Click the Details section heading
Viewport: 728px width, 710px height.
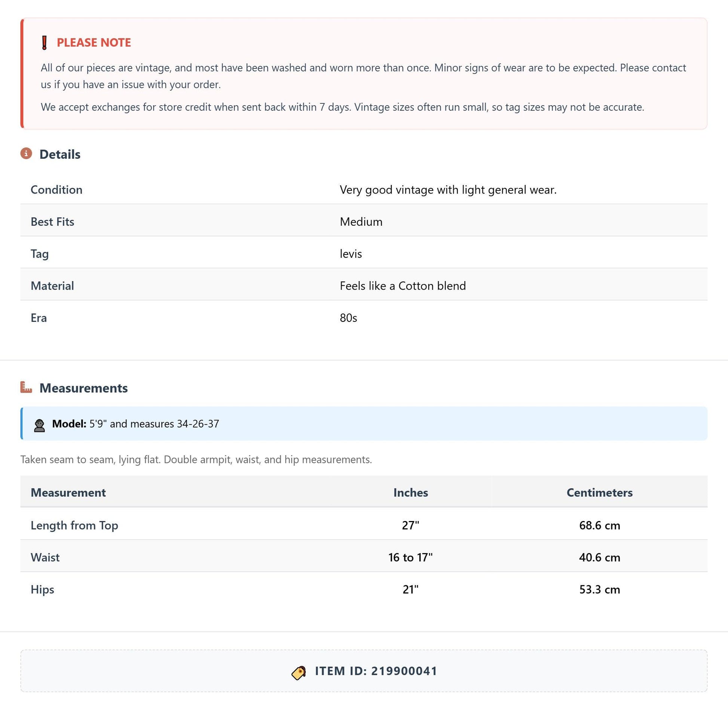60,154
